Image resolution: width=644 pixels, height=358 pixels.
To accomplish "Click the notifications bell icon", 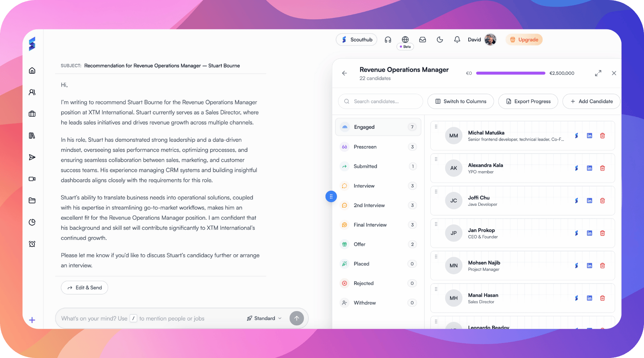I will tap(457, 40).
